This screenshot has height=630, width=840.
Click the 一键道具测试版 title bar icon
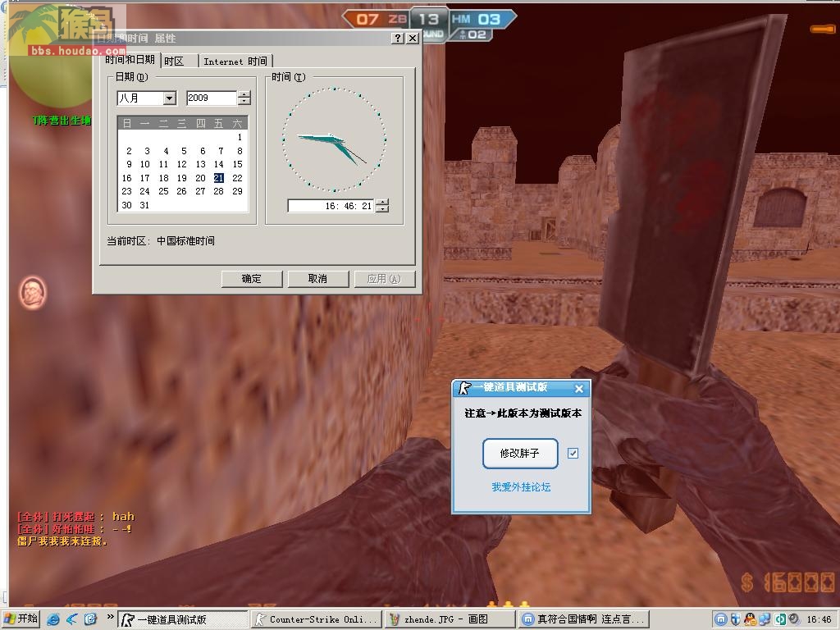pos(464,388)
